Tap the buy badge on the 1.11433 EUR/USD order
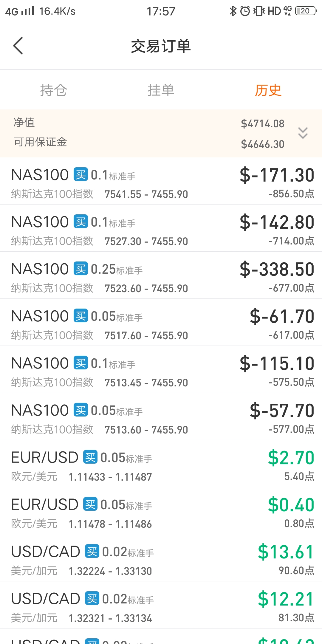 coord(90,457)
